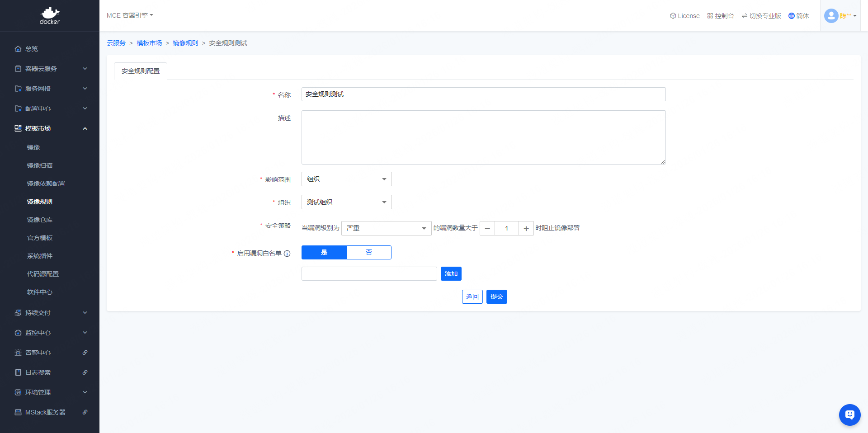
Task: Open the vulnerability level 严重 dropdown
Action: pos(386,228)
